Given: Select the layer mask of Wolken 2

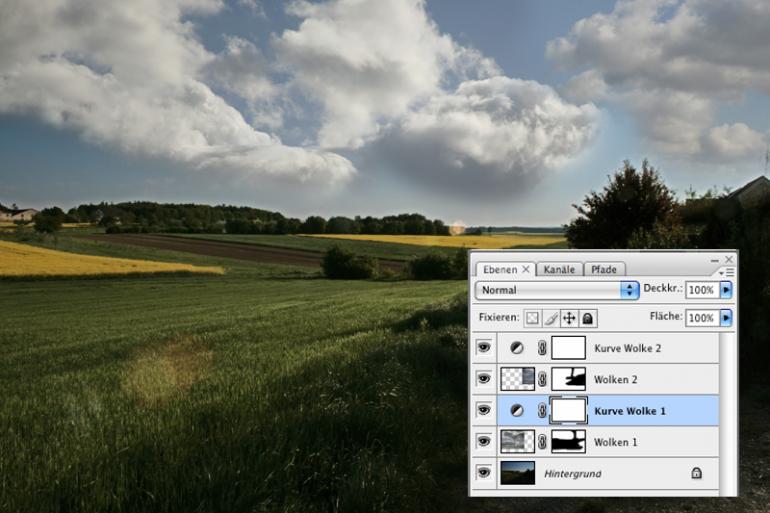Looking at the screenshot, I should pyautogui.click(x=569, y=379).
